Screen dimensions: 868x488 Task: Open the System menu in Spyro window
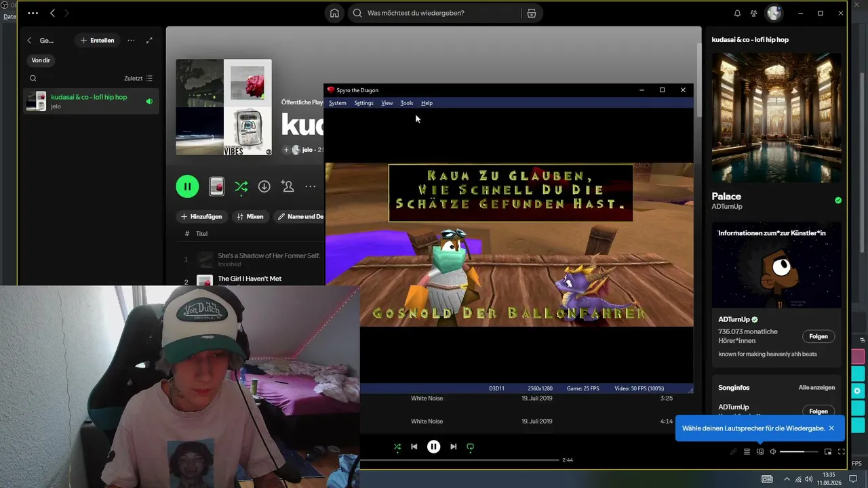338,103
